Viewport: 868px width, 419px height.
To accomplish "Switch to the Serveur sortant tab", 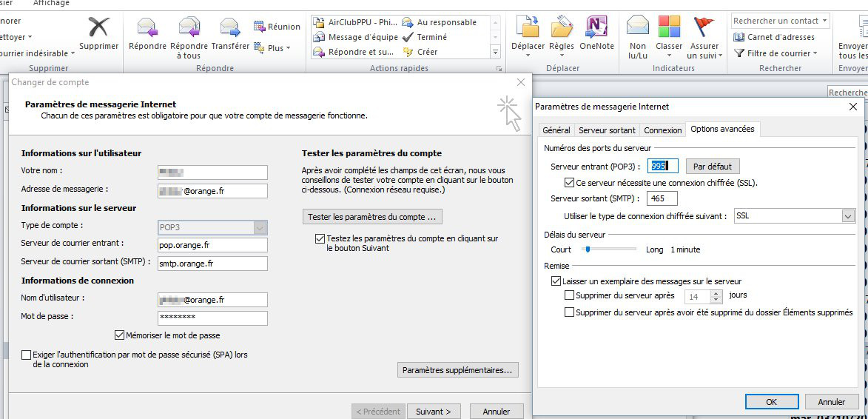I will 607,130.
